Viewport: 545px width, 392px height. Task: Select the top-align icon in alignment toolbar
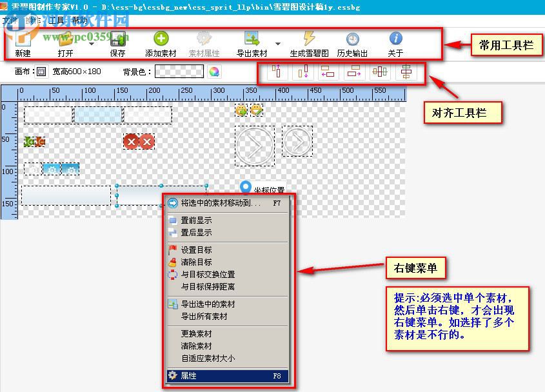277,71
